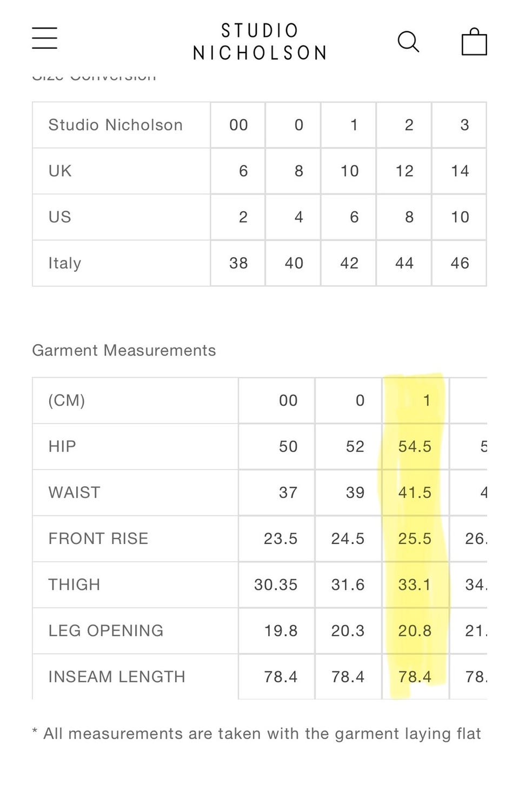The height and width of the screenshot is (812, 519).
Task: Select the Studio Nicholson size row label
Action: pyautogui.click(x=116, y=125)
